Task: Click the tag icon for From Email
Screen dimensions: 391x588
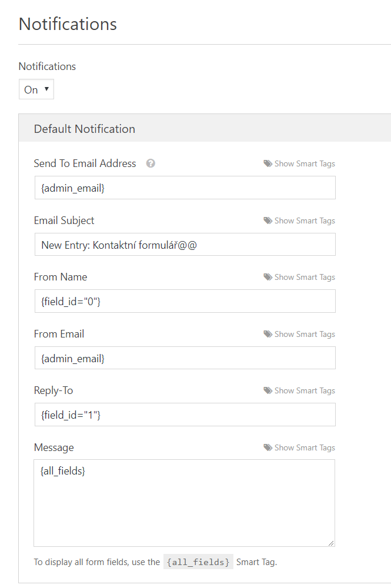Action: 268,334
